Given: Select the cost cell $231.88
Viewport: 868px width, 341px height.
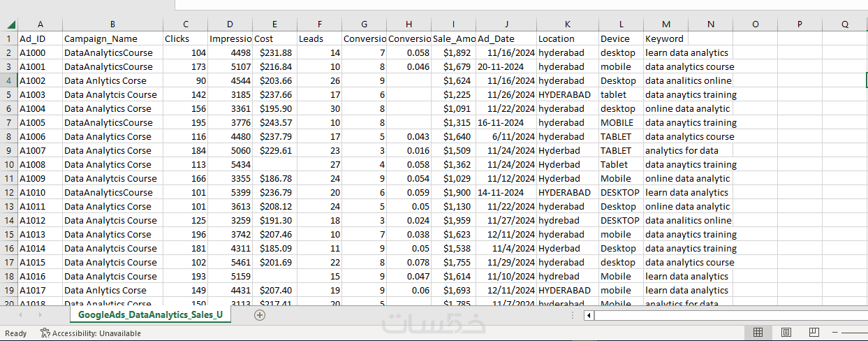Looking at the screenshot, I should point(274,52).
